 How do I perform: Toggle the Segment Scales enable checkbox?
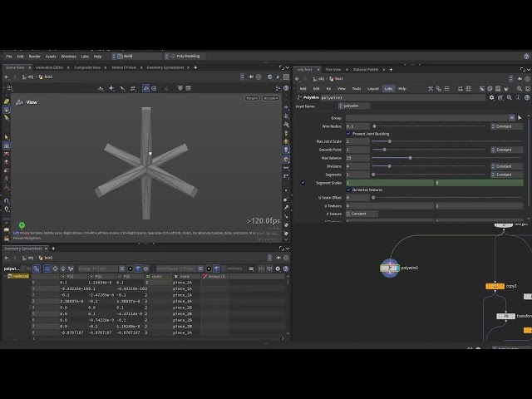coord(303,183)
